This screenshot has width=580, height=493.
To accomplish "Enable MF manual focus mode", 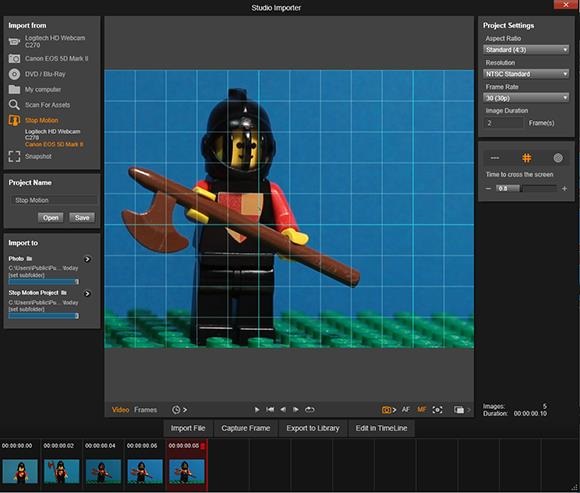I will point(422,409).
